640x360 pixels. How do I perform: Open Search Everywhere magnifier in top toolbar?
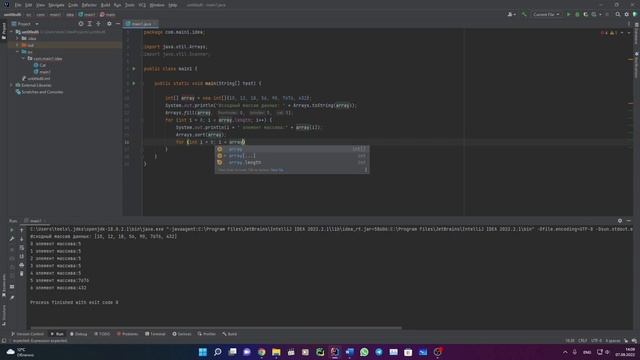click(618, 14)
